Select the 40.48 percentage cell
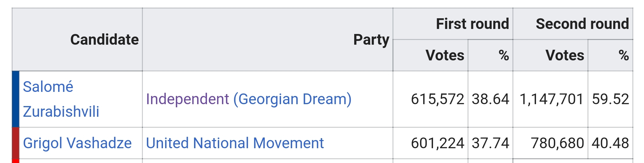 click(x=610, y=143)
